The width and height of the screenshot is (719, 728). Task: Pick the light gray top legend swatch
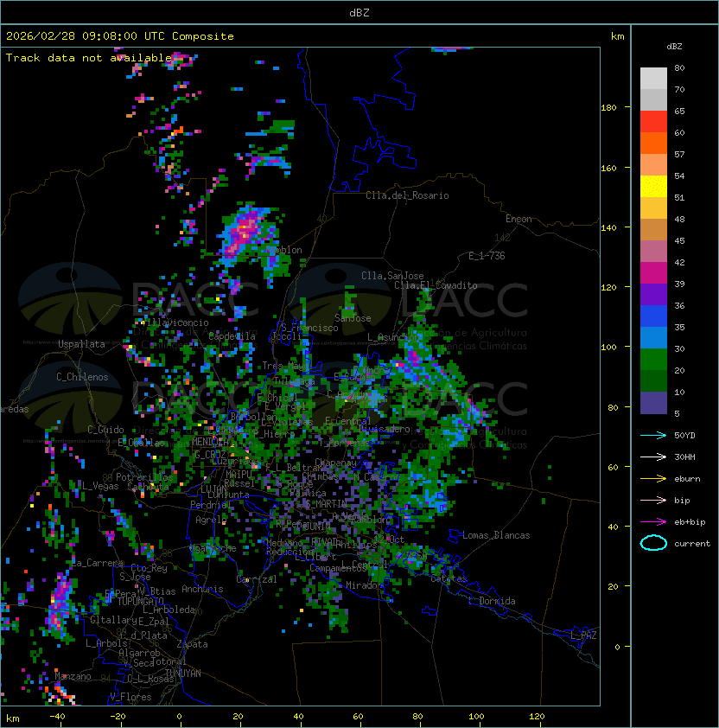pyautogui.click(x=653, y=78)
